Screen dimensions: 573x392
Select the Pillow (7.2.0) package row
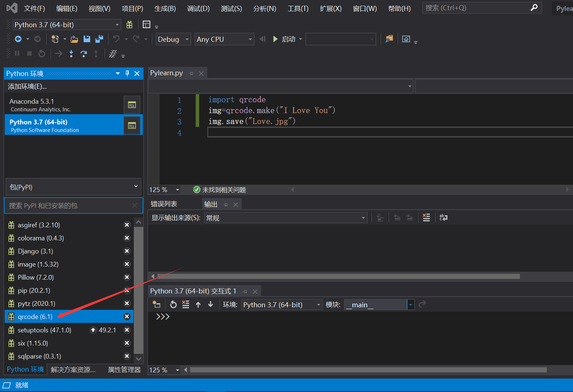point(69,277)
